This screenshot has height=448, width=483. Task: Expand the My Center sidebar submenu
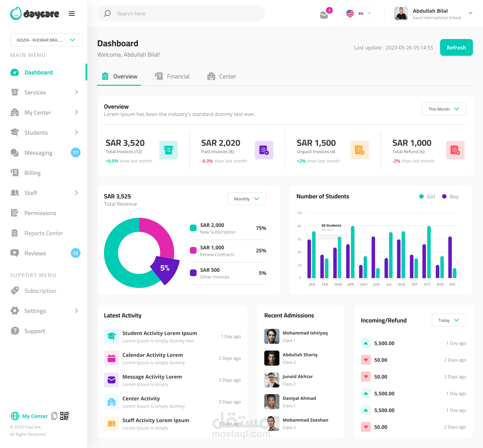[x=76, y=112]
